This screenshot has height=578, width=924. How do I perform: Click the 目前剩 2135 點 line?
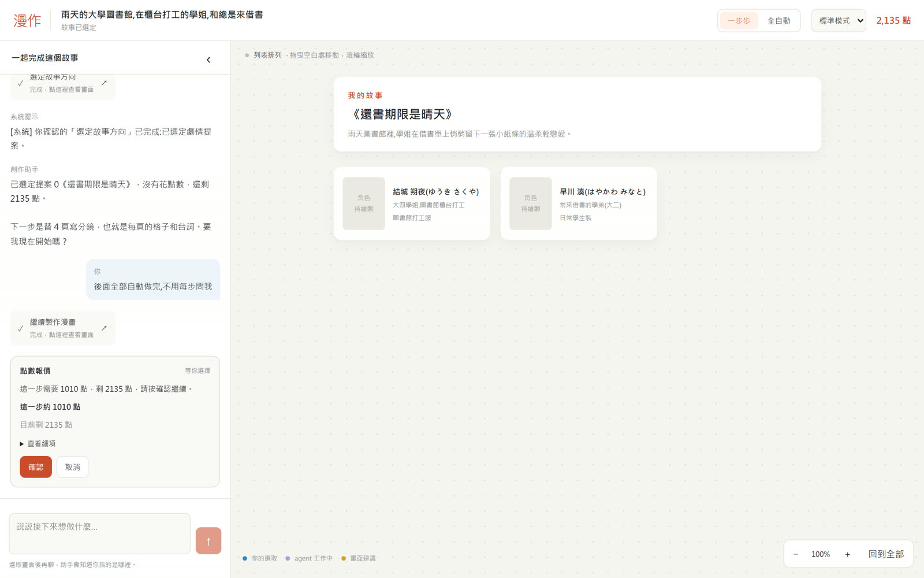point(46,425)
